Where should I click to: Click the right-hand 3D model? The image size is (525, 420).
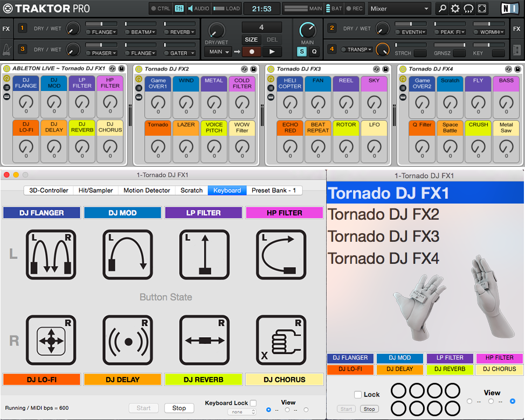coord(492,296)
